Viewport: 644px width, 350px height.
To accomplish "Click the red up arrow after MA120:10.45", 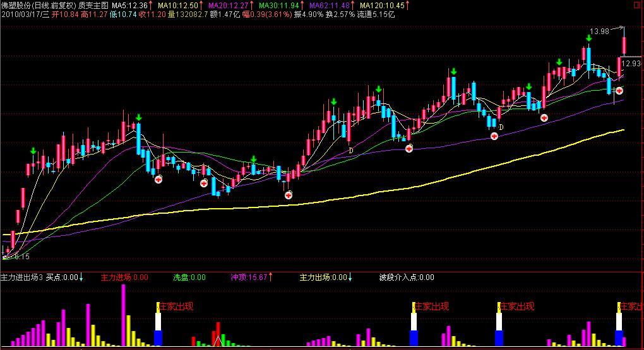I will (x=407, y=5).
